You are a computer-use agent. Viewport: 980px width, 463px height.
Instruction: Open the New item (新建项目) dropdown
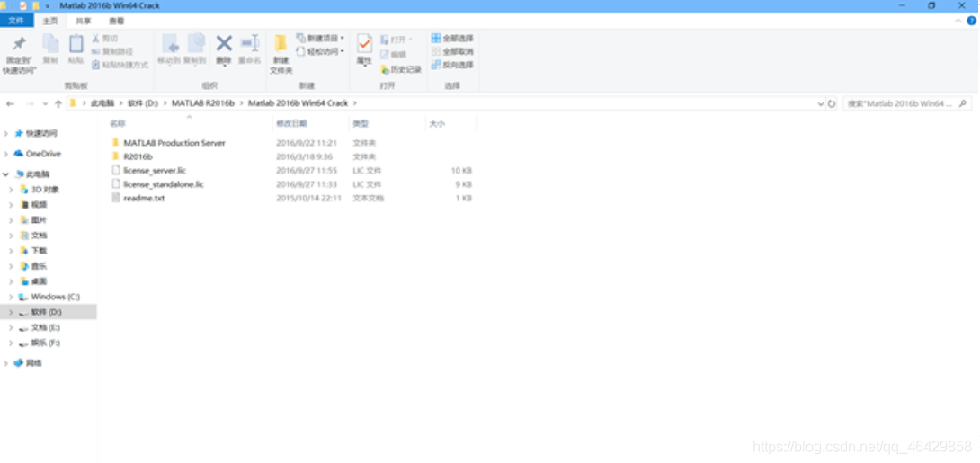pyautogui.click(x=321, y=38)
